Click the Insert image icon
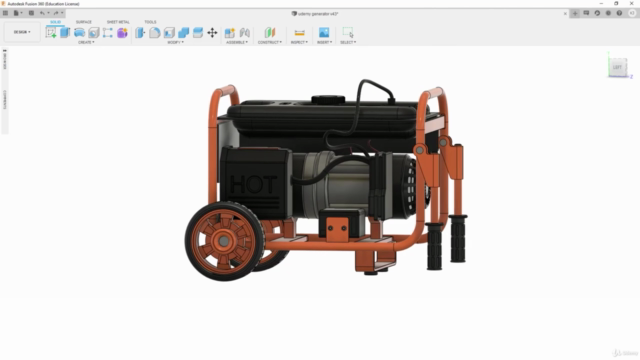The image size is (640, 360). [324, 33]
